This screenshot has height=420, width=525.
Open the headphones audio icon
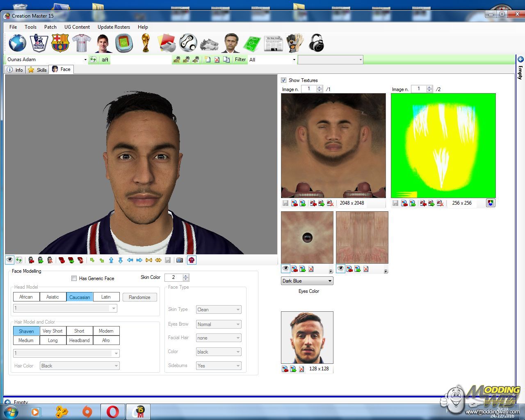click(x=316, y=43)
